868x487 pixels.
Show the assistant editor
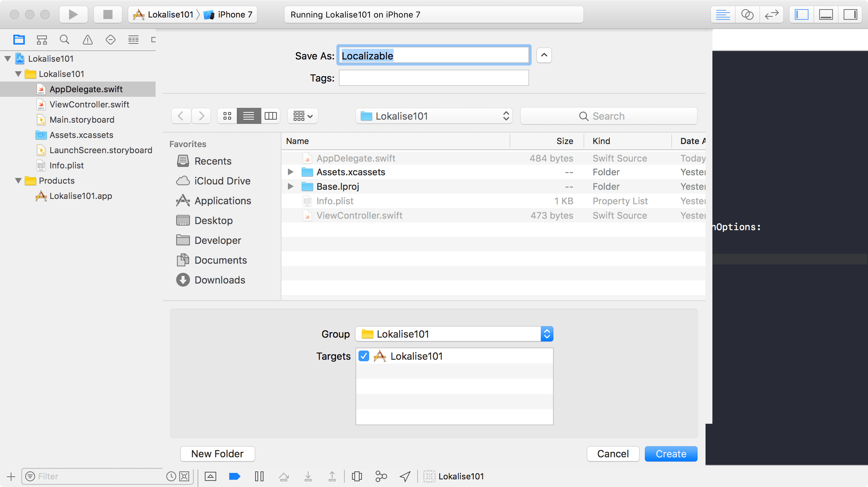pos(747,14)
